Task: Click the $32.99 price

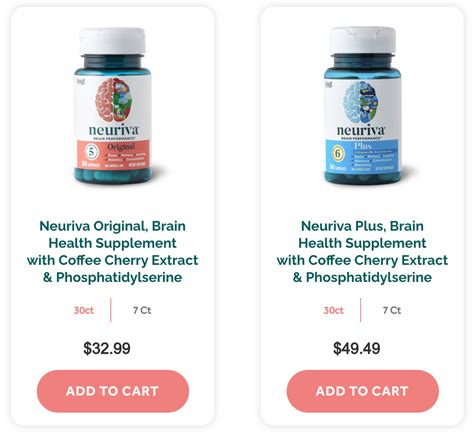Action: click(x=107, y=348)
